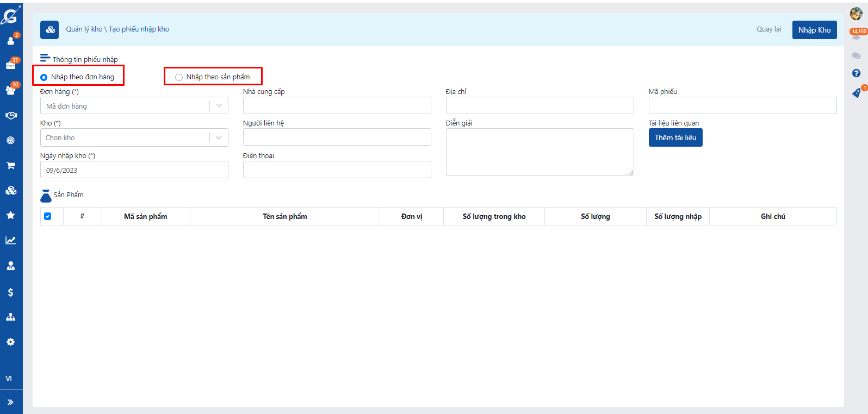Viewport: 868px width, 414px height.
Task: Click 'Quản lý kho' breadcrumb link
Action: (84, 29)
